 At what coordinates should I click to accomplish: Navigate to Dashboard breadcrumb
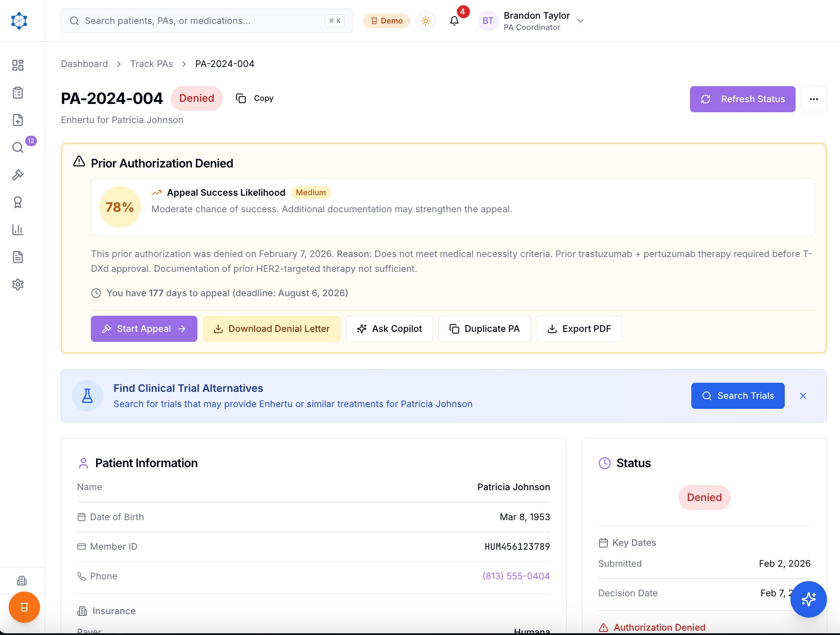[84, 64]
